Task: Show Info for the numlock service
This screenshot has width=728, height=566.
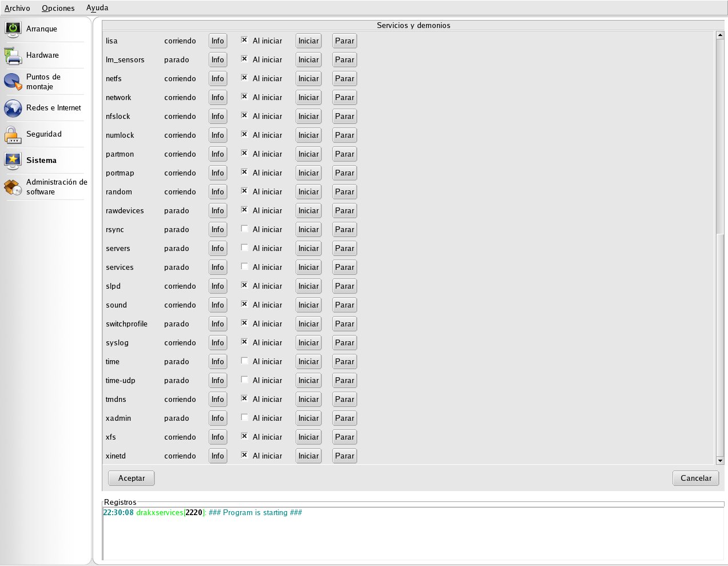Action: click(218, 135)
